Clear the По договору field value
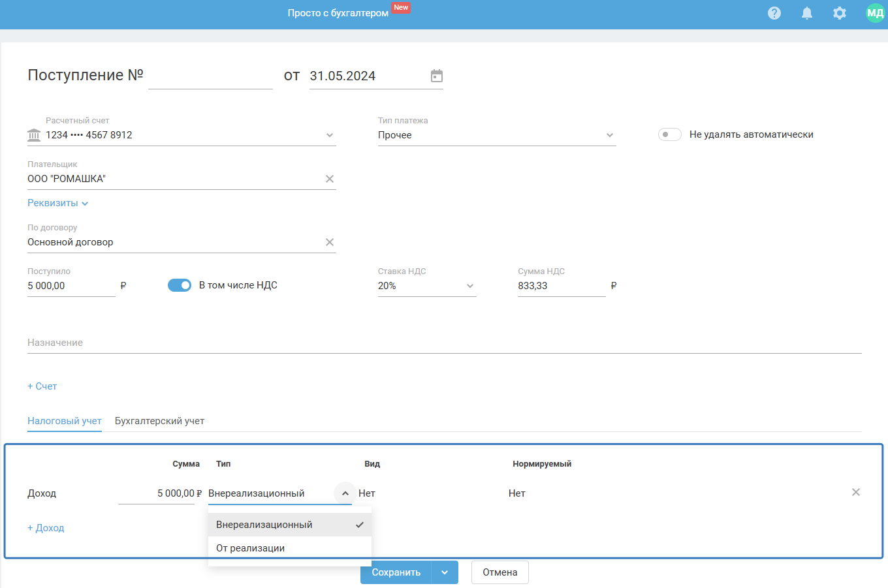This screenshot has width=888, height=588. [x=330, y=242]
